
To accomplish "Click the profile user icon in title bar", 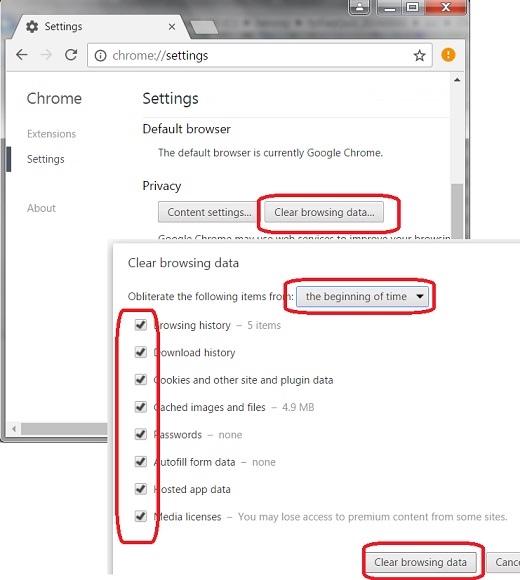I will click(x=359, y=7).
